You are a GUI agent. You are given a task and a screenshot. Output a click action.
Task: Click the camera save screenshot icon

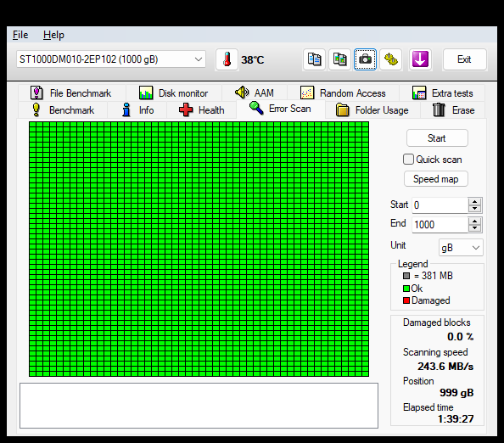(x=365, y=59)
